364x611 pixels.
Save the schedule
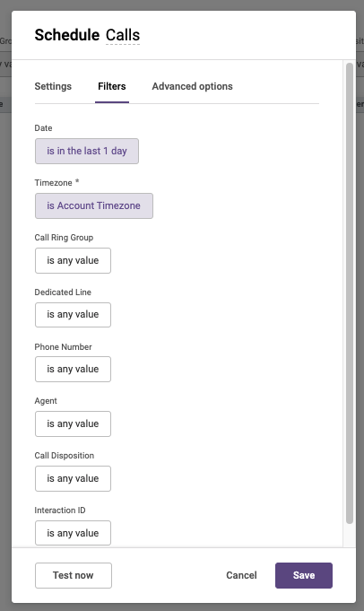point(304,575)
